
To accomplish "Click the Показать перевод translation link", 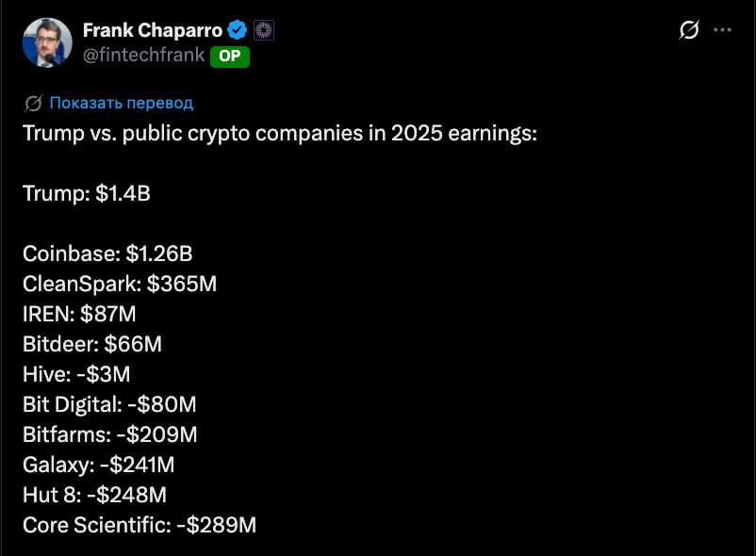I will click(x=122, y=103).
